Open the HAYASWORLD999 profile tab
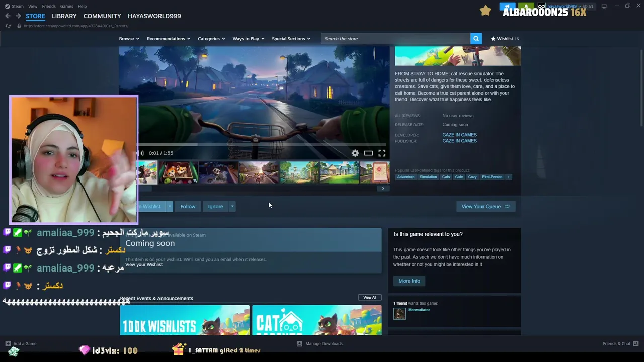644x362 pixels. (x=154, y=16)
